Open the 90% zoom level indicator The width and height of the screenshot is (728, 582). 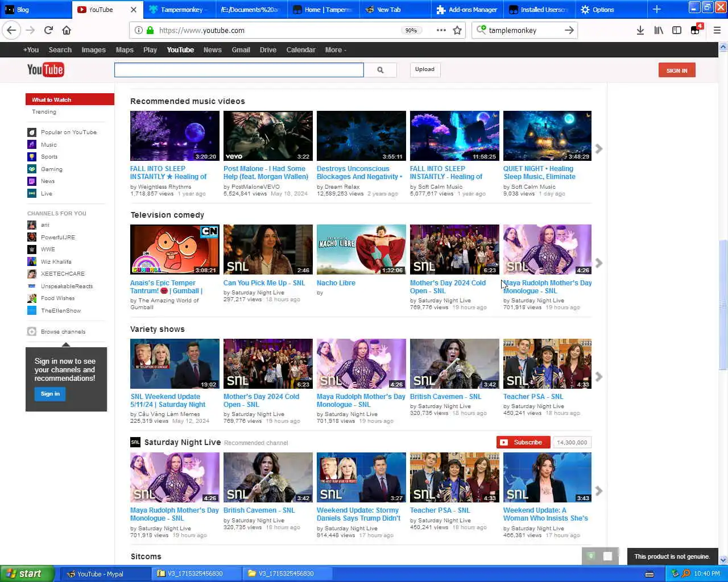[x=411, y=30]
